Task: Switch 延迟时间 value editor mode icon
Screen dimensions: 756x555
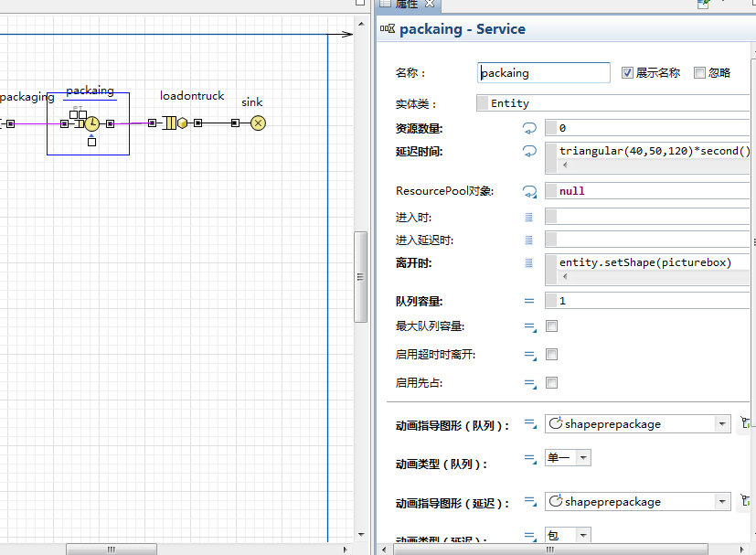Action: [x=529, y=151]
